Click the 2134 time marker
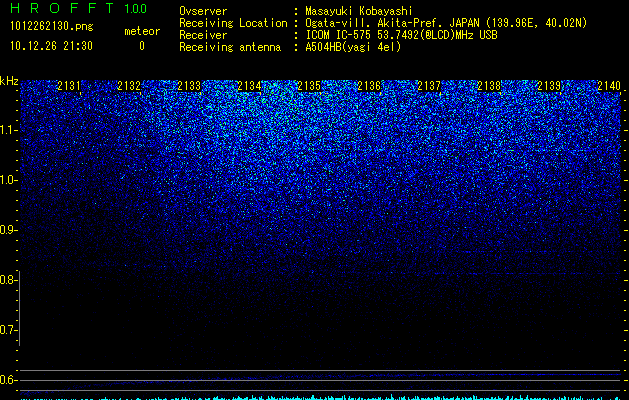The height and width of the screenshot is (400, 629). point(249,85)
